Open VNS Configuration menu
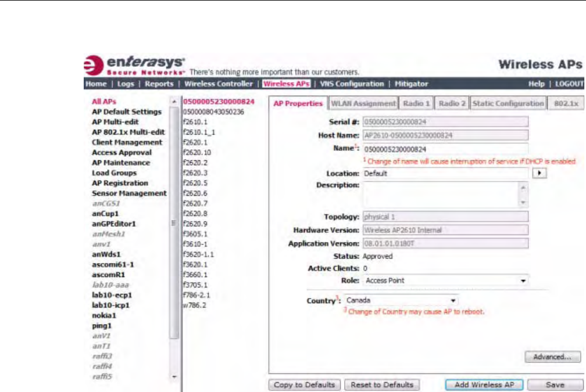586x392 pixels. coord(352,84)
